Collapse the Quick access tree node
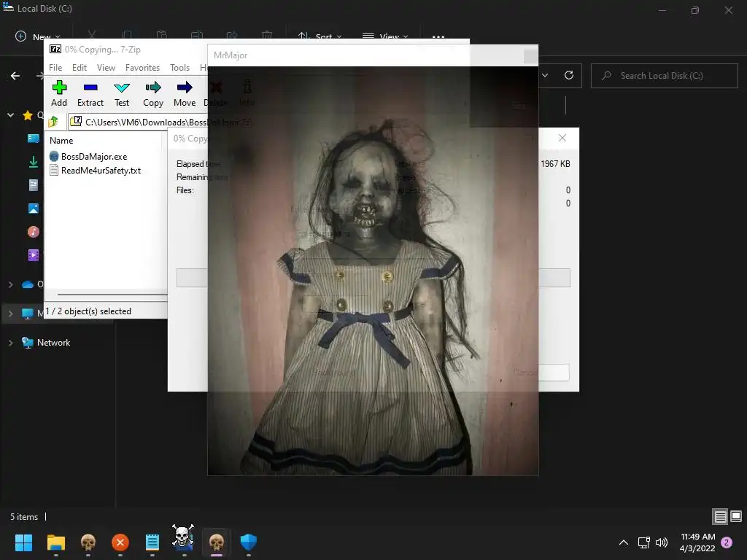747x560 pixels. pyautogui.click(x=10, y=114)
